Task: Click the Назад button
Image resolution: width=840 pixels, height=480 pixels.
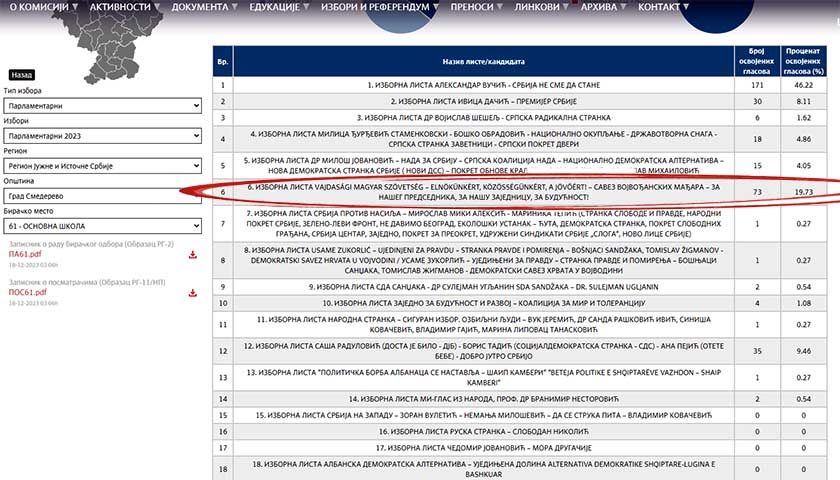Action: pos(21,75)
